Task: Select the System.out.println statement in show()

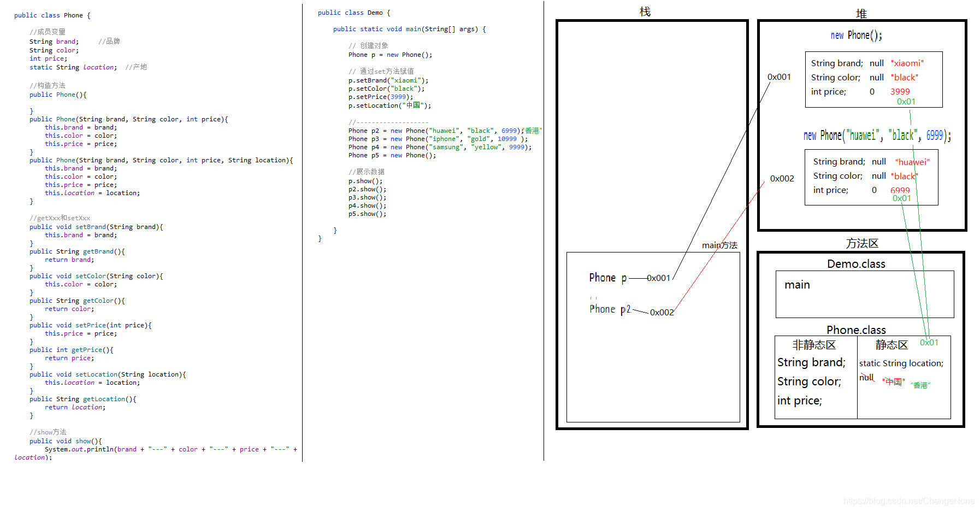Action: coord(156,453)
